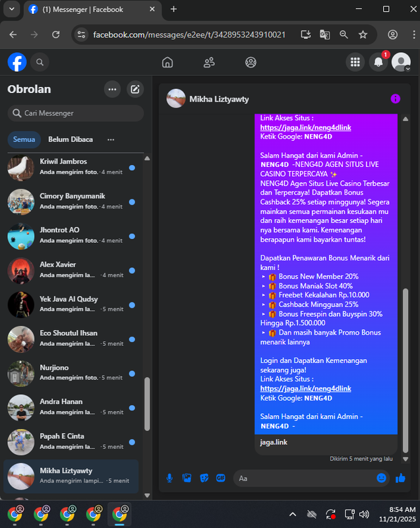Open chat options three-dot button beside Obrolan
The height and width of the screenshot is (528, 420).
point(112,89)
